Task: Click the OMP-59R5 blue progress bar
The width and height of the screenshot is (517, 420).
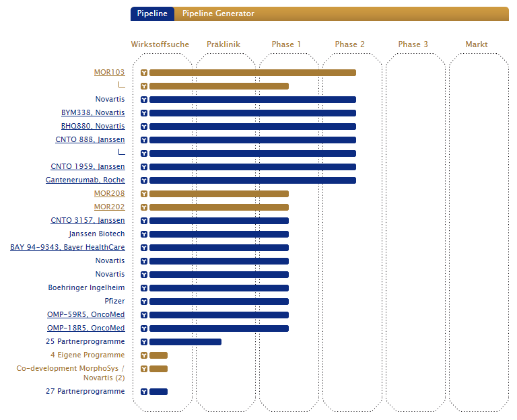Action: pos(219,315)
